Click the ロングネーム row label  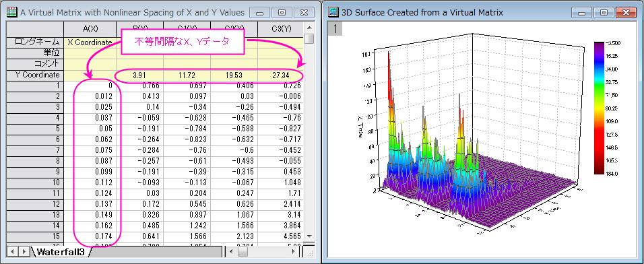click(35, 42)
